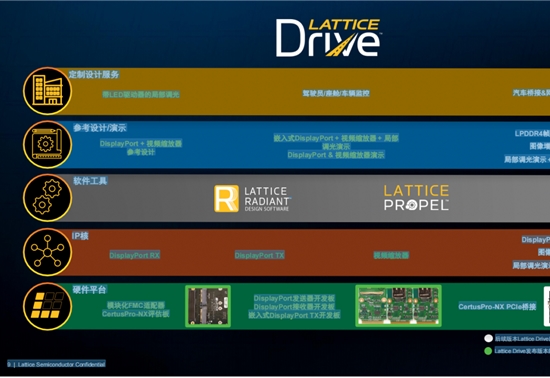This screenshot has width=550, height=378.
Task: Click the 驾驶员/座舱/车辆监控 text
Action: pos(336,93)
